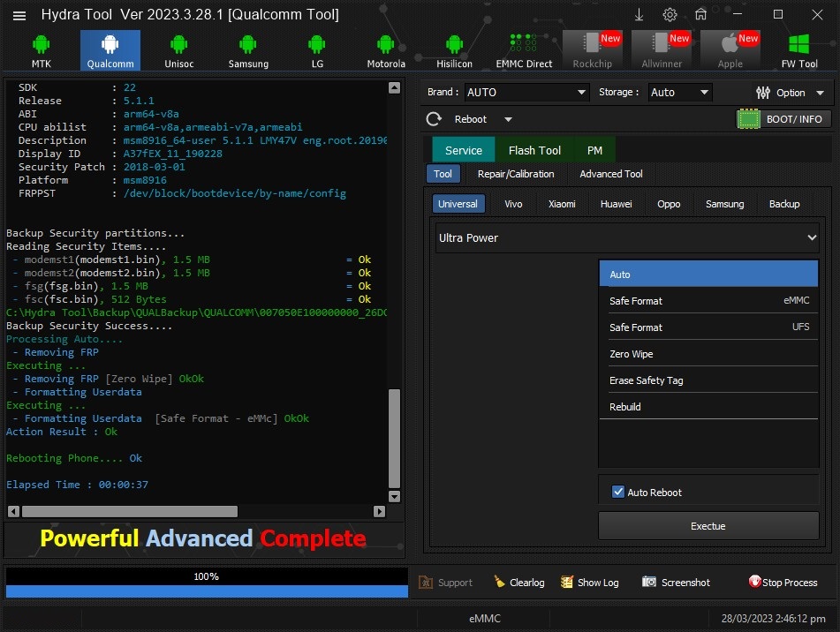Click the date and time in status bar
The image size is (840, 632).
pyautogui.click(x=773, y=618)
